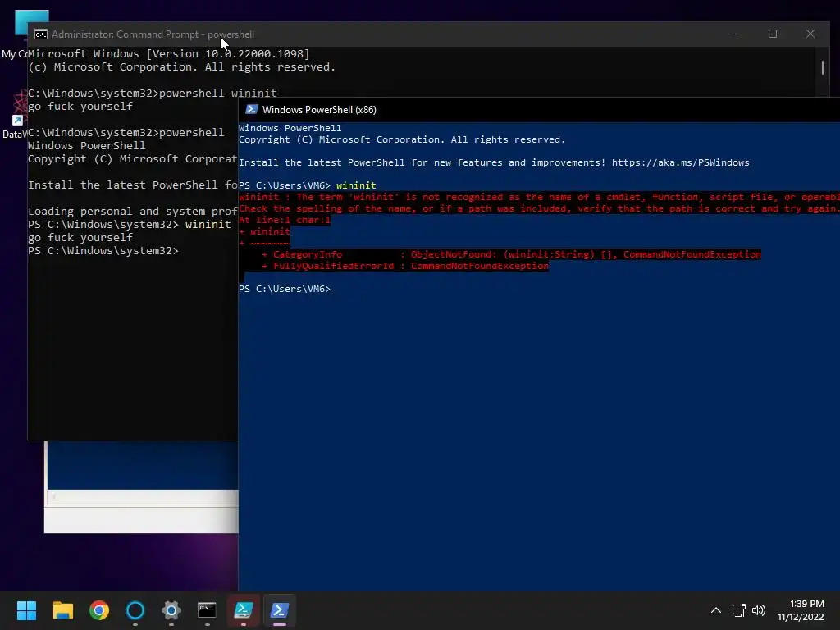Screen dimensions: 840x630
Task: Launch Google Chrome from the taskbar
Action: coord(99,610)
